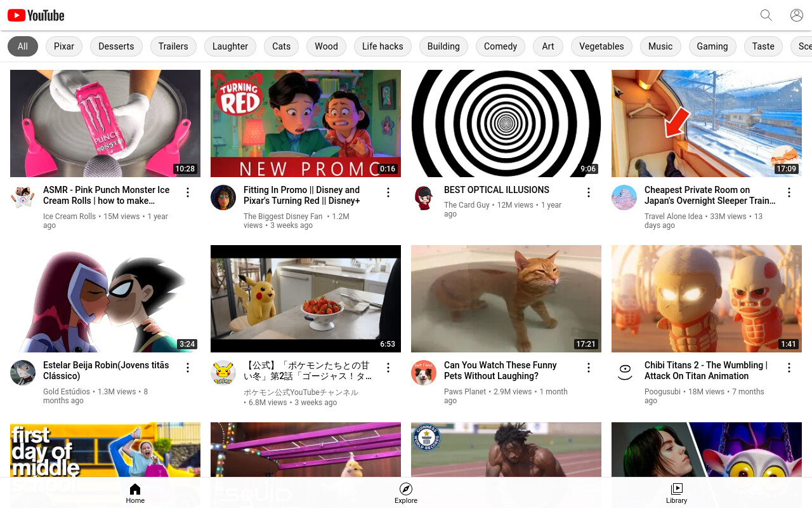Click Paws Planet channel name
The image size is (812, 508).
tap(465, 392)
